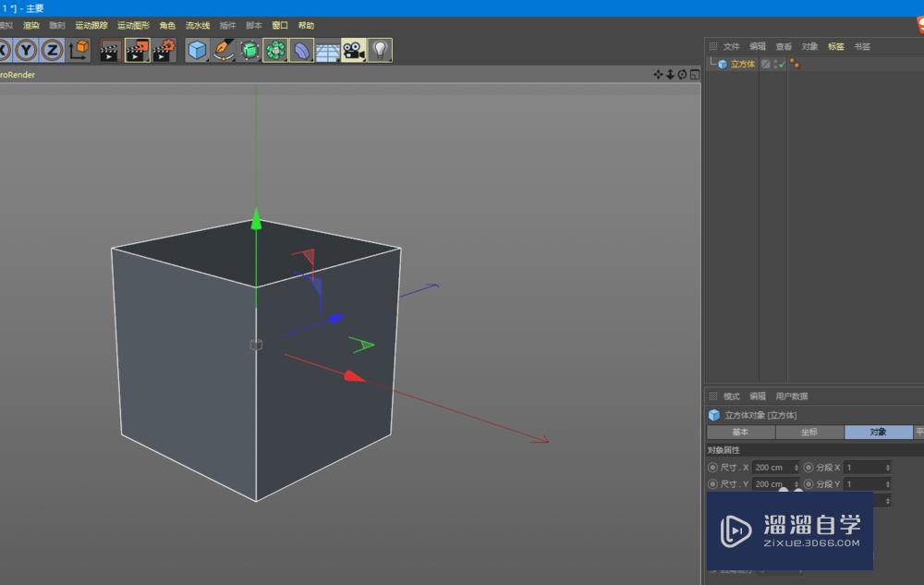Open object manager 文件 menu

point(731,46)
